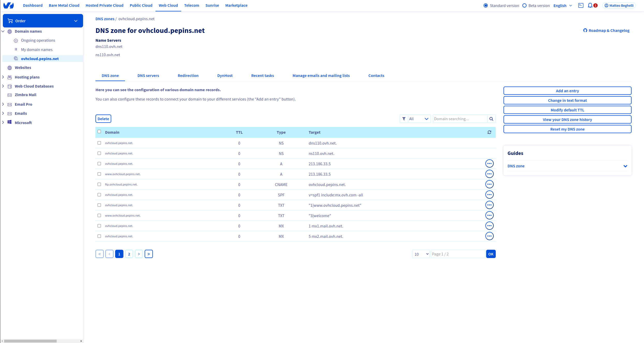Click the Domain searching input field
Image resolution: width=644 pixels, height=343 pixels.
tap(460, 119)
